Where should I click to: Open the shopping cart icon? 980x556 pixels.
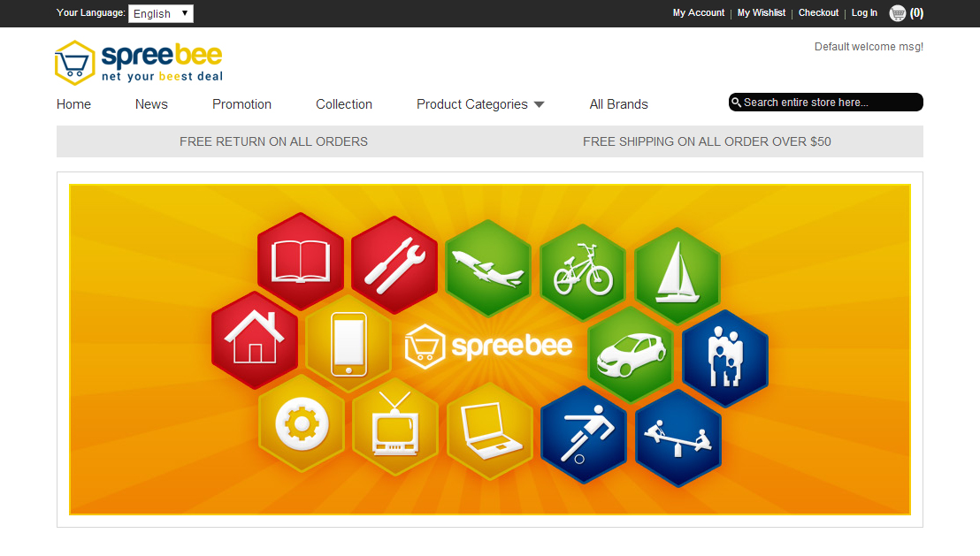(898, 13)
